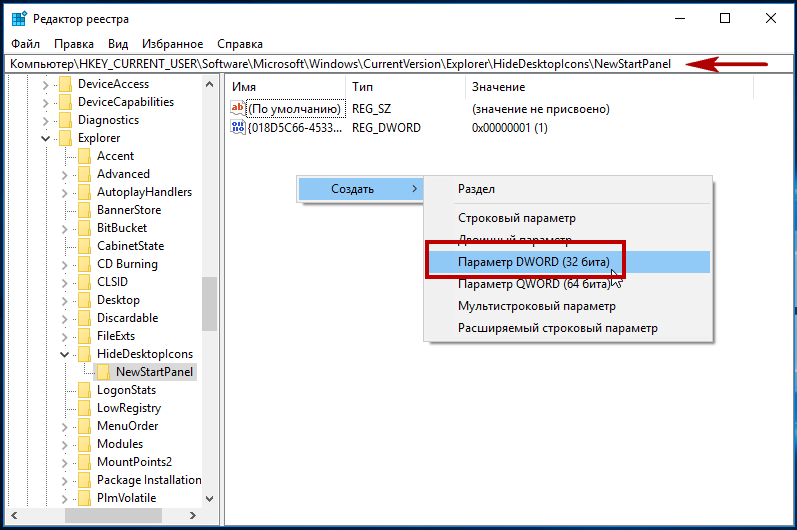Click the LogonStats folder icon
Screen dimensions: 797x530
point(84,390)
